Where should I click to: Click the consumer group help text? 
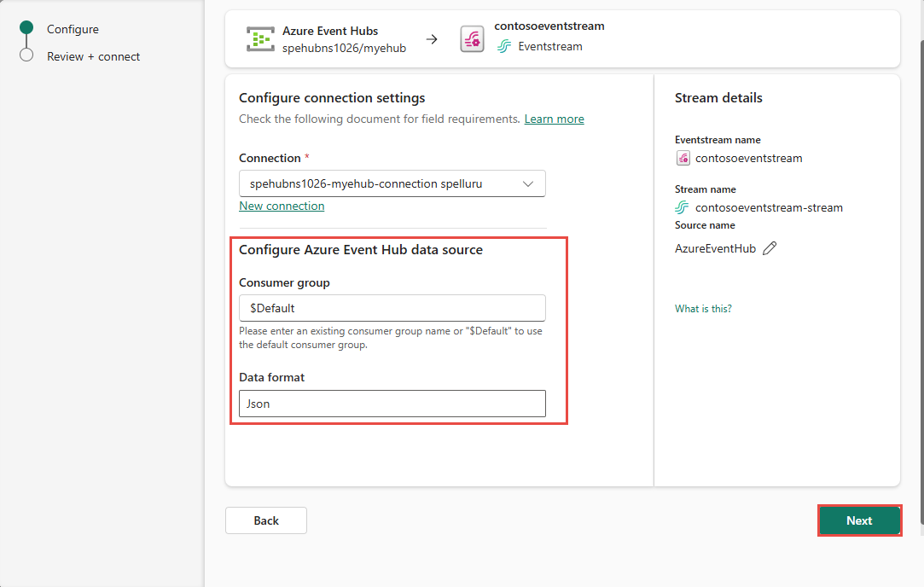(390, 338)
